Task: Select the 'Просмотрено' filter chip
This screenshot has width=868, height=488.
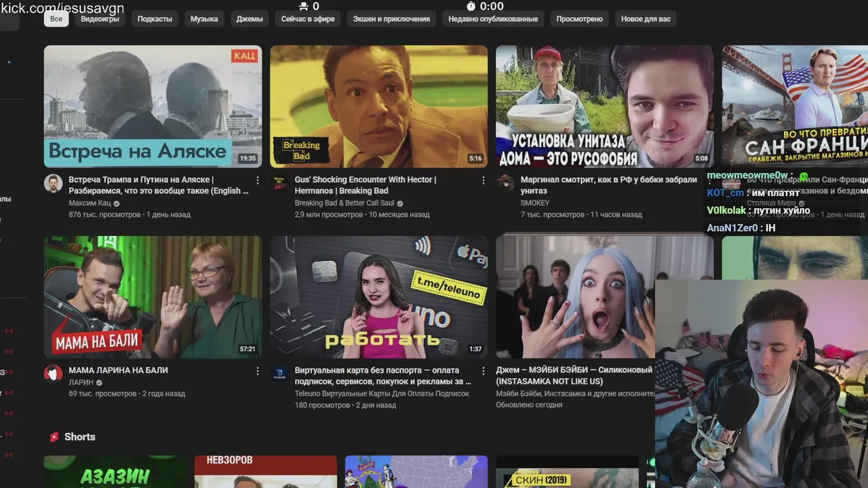Action: [579, 19]
